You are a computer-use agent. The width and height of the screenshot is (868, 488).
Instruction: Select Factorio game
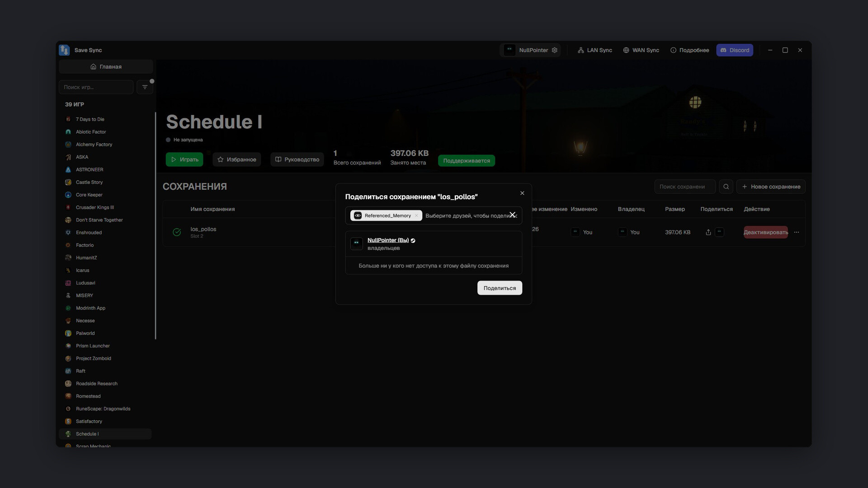tap(105, 245)
